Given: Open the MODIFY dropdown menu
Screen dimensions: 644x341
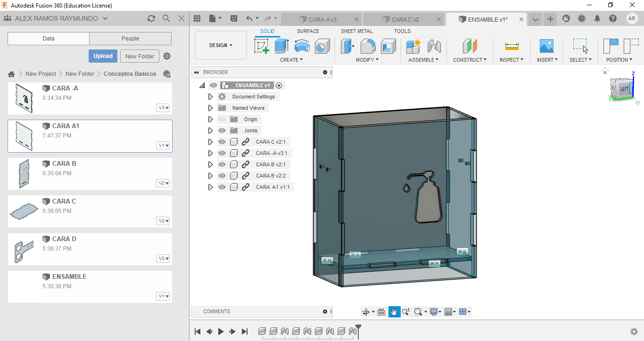Looking at the screenshot, I should [x=367, y=60].
